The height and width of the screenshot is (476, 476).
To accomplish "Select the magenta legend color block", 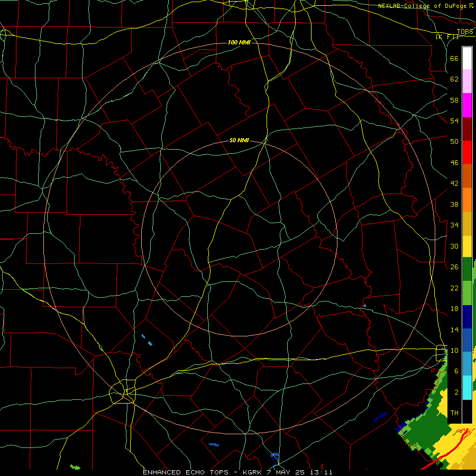I will [x=467, y=105].
